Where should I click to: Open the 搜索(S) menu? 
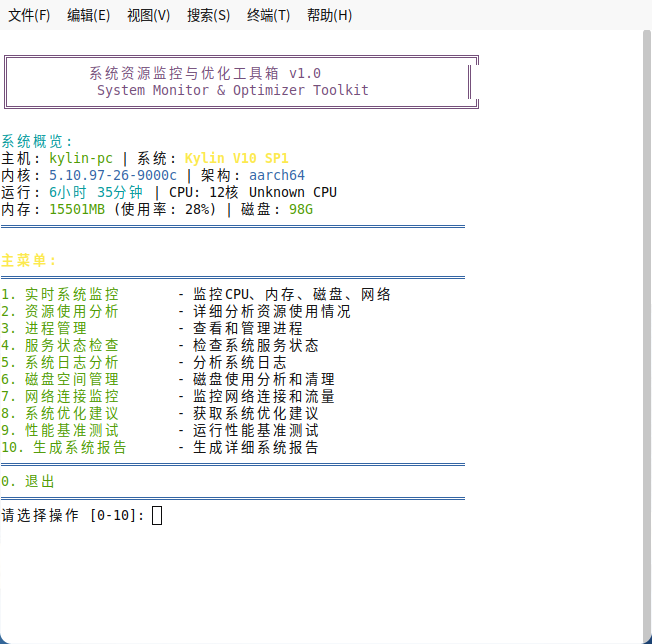[x=208, y=15]
